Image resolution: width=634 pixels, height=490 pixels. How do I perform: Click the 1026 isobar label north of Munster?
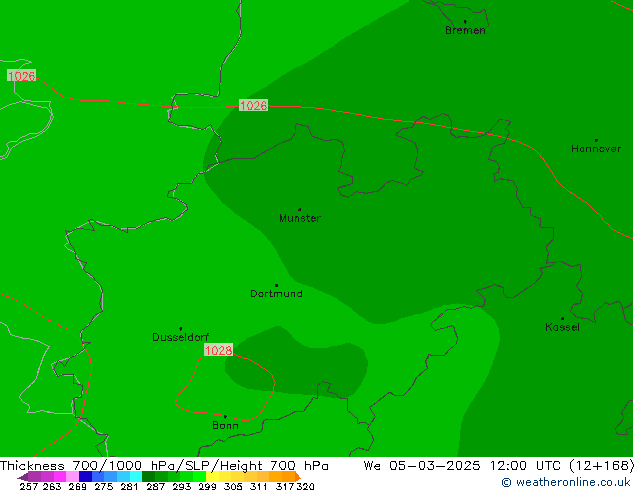(x=253, y=105)
